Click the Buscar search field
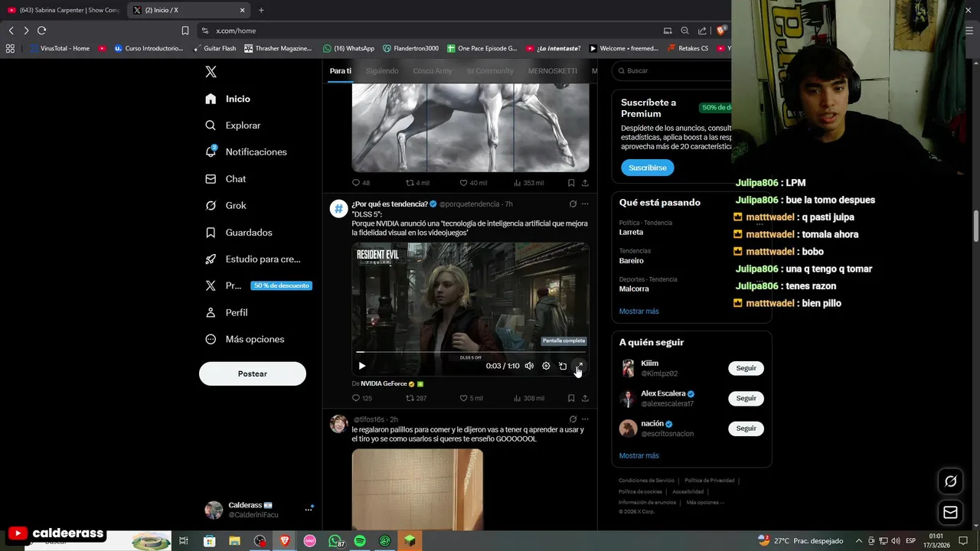Image resolution: width=980 pixels, height=551 pixels. (x=674, y=71)
